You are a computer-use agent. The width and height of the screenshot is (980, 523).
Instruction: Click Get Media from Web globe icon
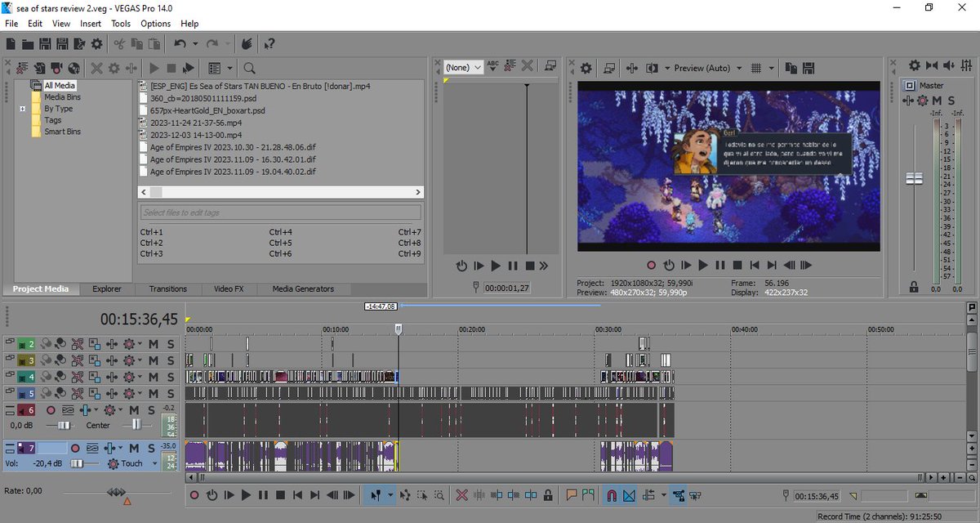tap(73, 69)
